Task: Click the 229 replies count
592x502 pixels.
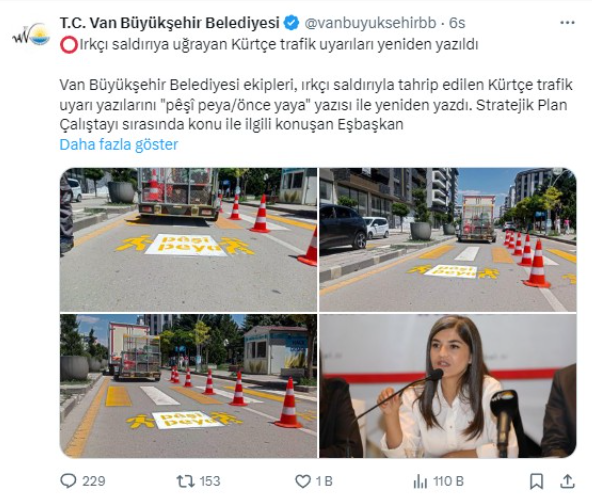Action: (x=94, y=481)
